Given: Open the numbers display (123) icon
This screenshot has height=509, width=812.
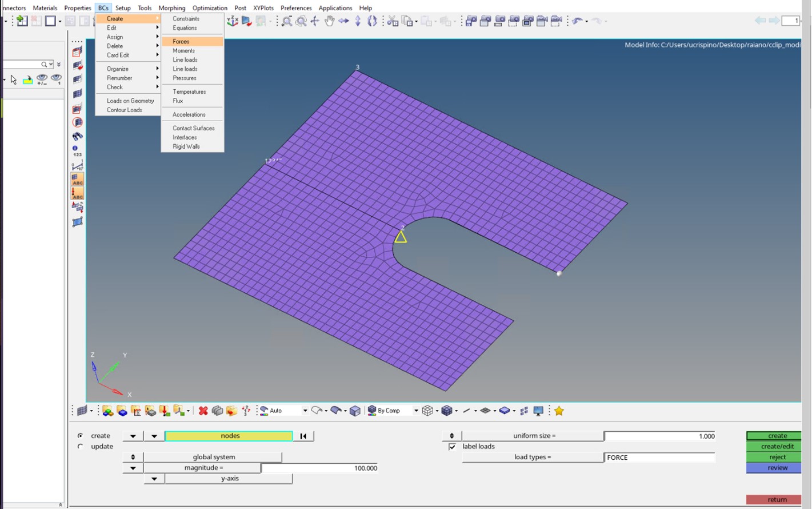Looking at the screenshot, I should tap(77, 151).
